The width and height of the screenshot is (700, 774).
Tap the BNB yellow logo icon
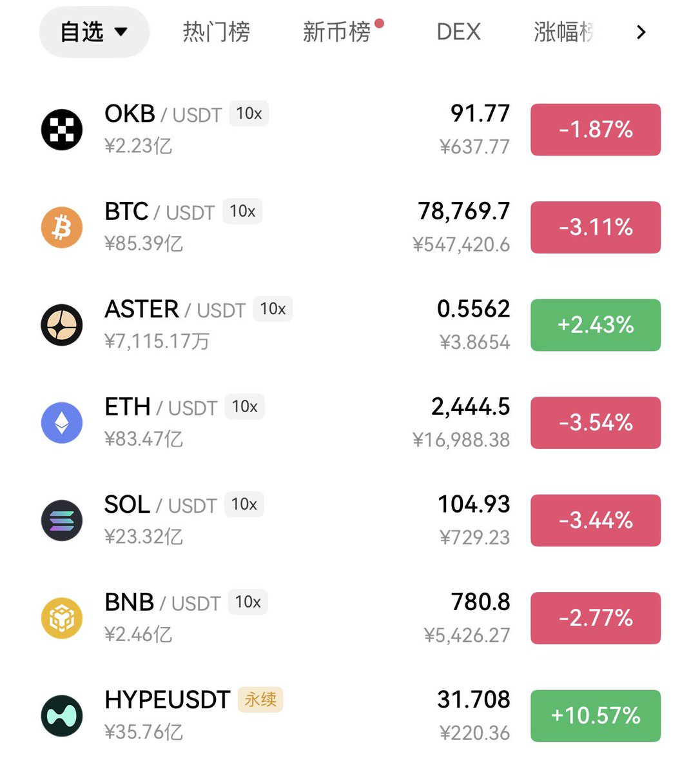point(62,618)
